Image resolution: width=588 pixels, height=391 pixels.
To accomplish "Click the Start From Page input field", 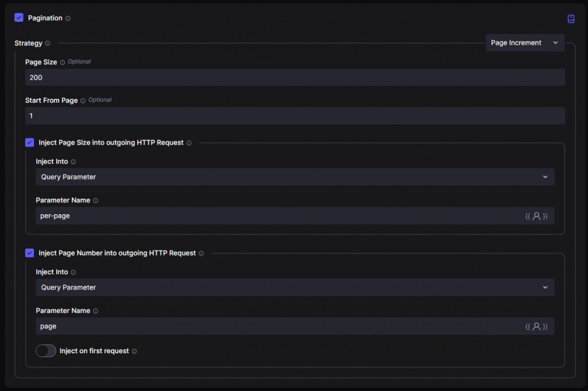I will coord(295,116).
